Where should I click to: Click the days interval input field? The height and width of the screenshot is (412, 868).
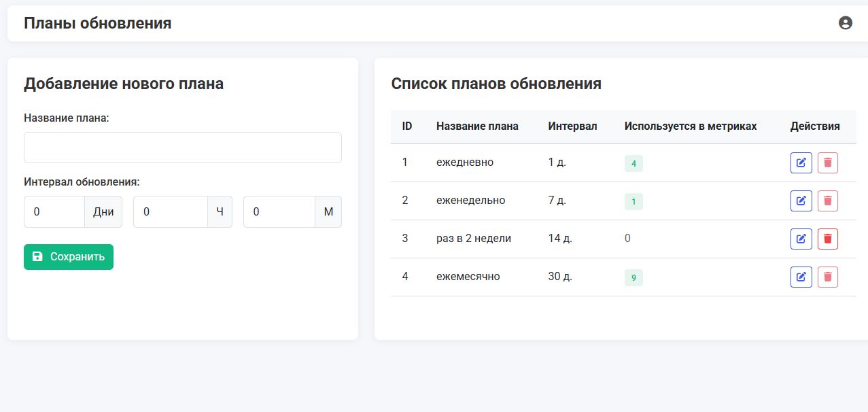pos(54,212)
